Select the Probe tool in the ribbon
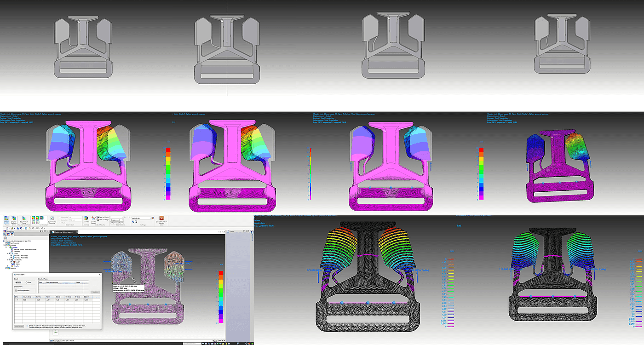The width and height of the screenshot is (644, 345). tap(6, 219)
